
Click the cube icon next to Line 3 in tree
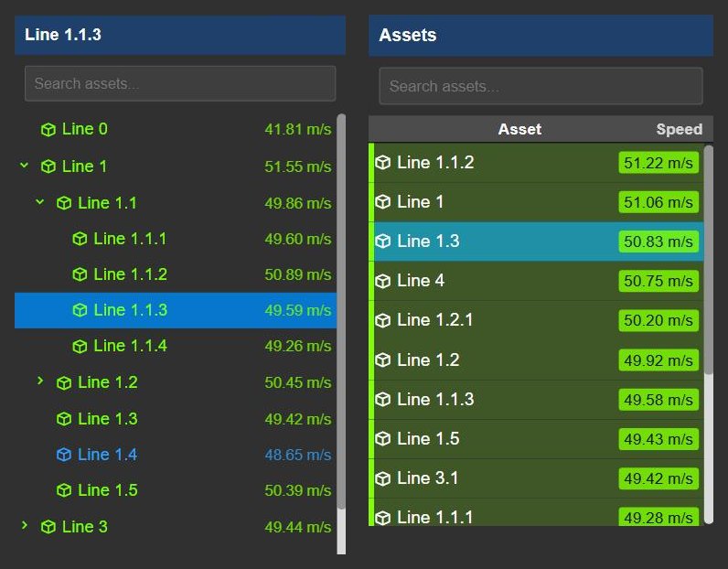click(48, 527)
